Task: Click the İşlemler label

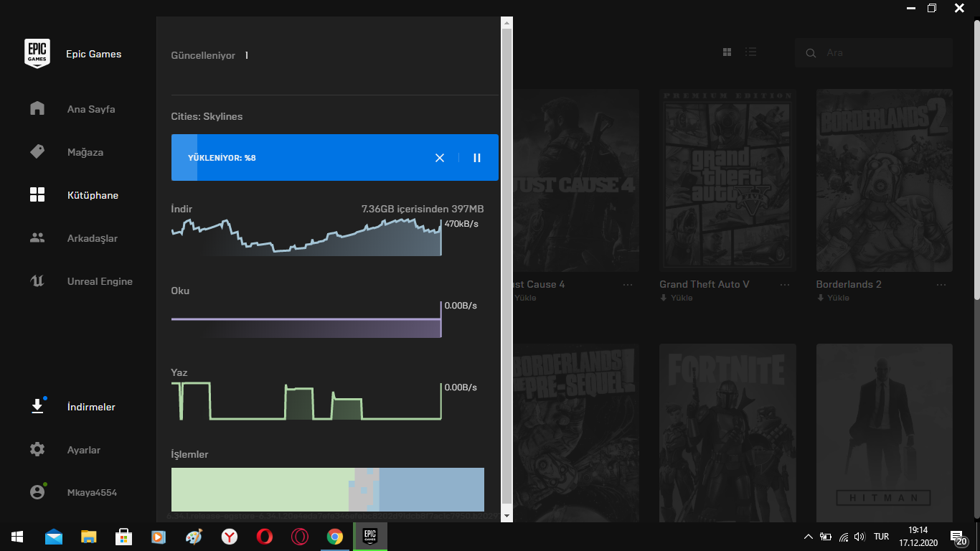Action: (189, 454)
